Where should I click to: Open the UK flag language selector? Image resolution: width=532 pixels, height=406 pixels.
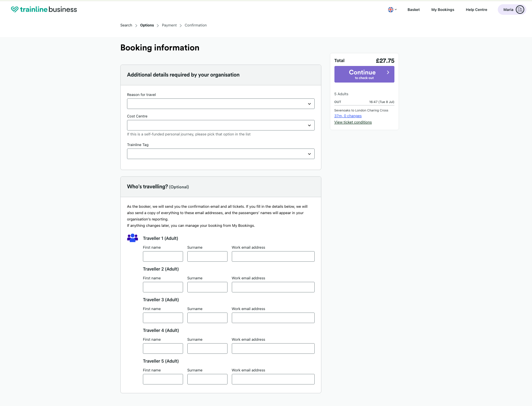pyautogui.click(x=392, y=10)
